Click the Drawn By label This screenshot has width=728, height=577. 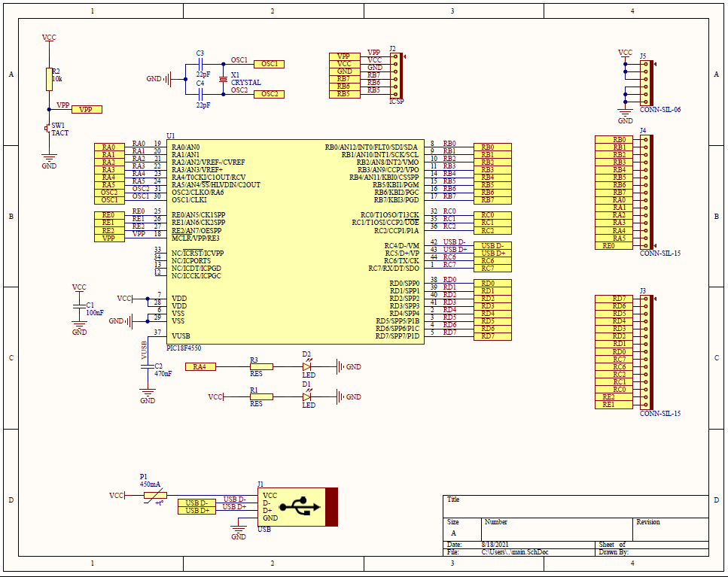tap(614, 552)
